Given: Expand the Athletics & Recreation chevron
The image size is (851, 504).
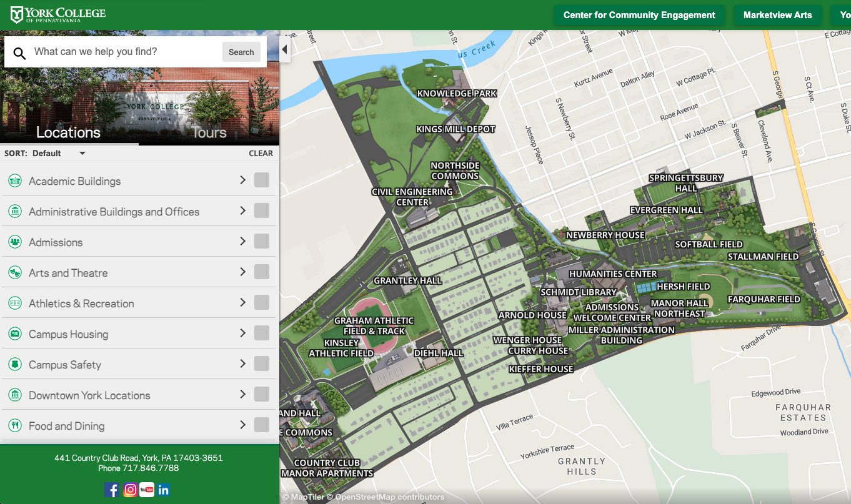Looking at the screenshot, I should (x=242, y=302).
